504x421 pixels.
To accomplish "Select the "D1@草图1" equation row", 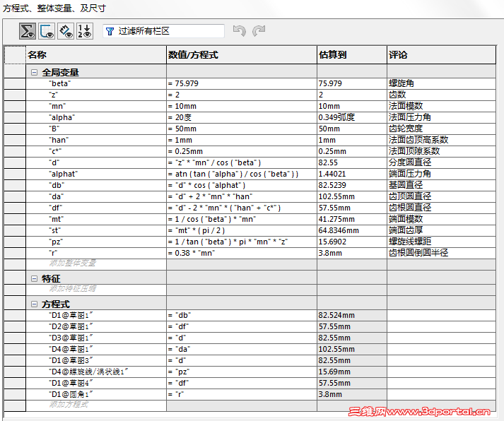I will pyautogui.click(x=96, y=315).
